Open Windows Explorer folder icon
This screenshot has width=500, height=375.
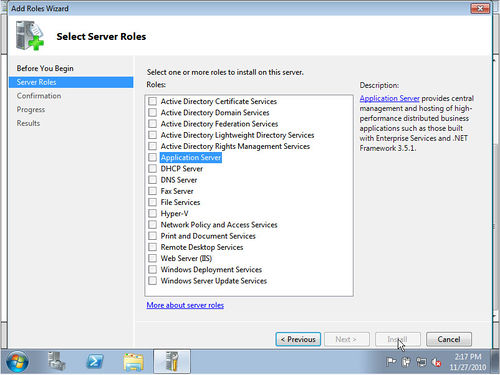[x=133, y=362]
